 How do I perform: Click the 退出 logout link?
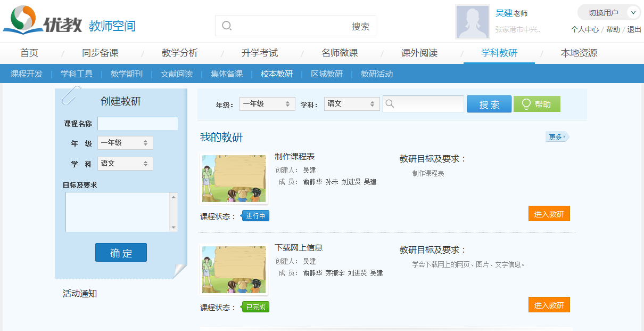coord(634,30)
